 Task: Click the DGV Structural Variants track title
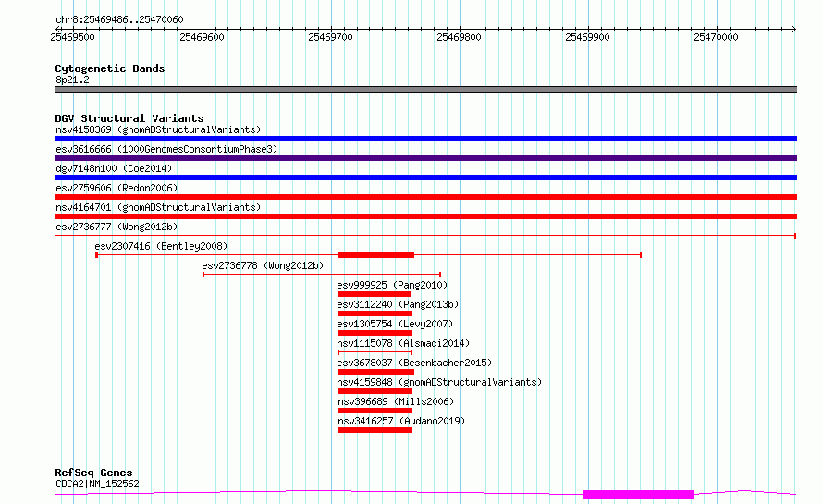(129, 118)
